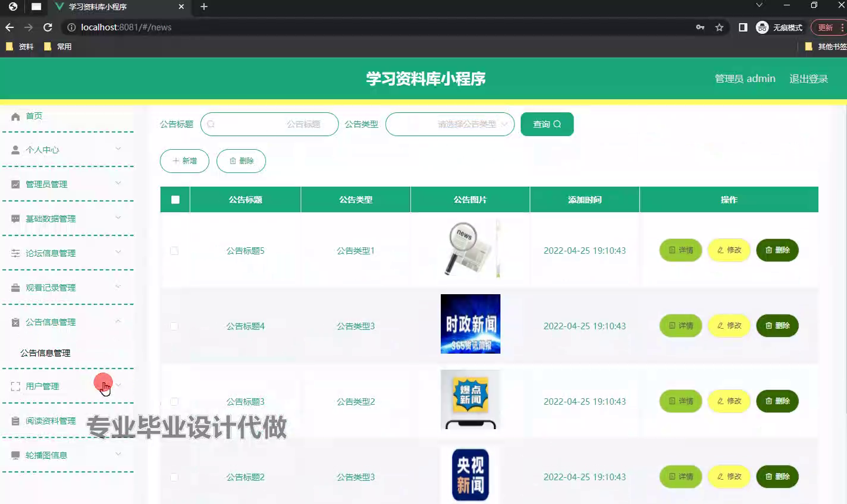Expand the 观看记录管理 menu chevron
The width and height of the screenshot is (847, 504).
coord(118,286)
